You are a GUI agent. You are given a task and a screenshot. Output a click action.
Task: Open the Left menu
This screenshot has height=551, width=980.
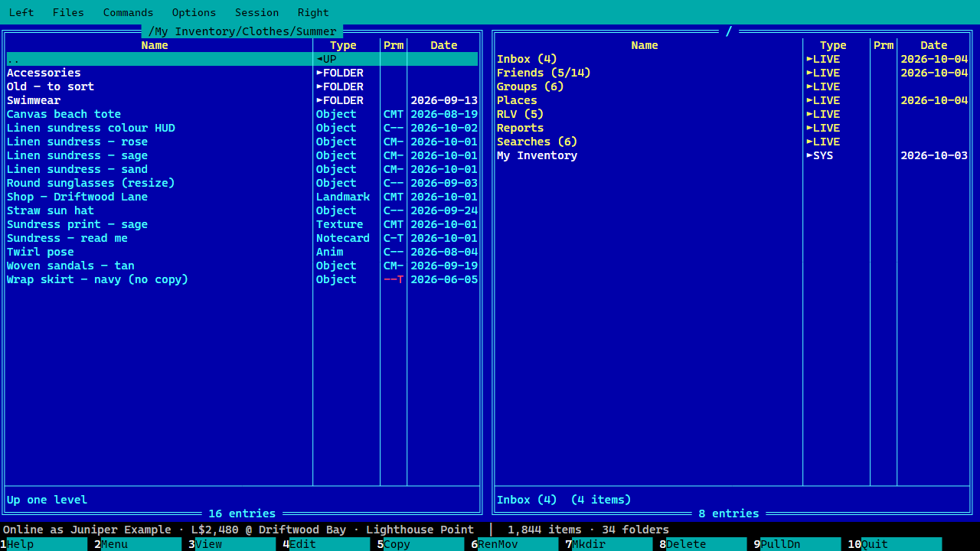coord(21,12)
